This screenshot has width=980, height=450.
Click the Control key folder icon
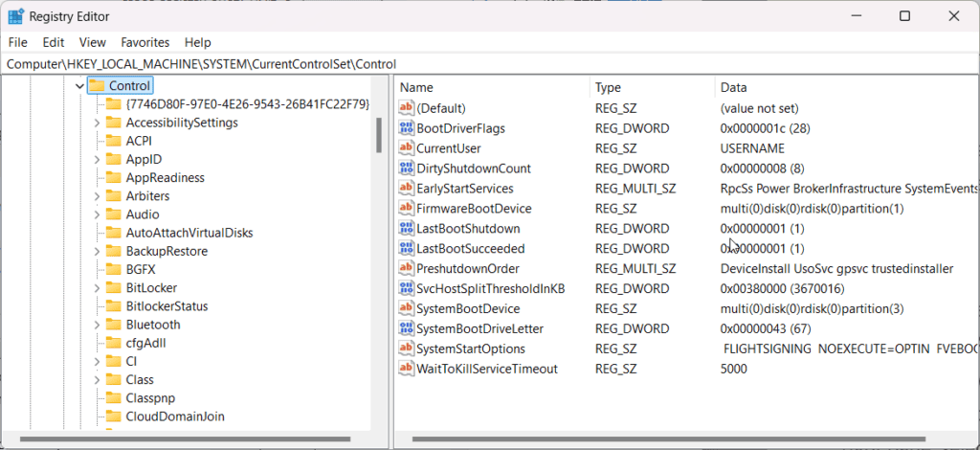click(x=97, y=85)
